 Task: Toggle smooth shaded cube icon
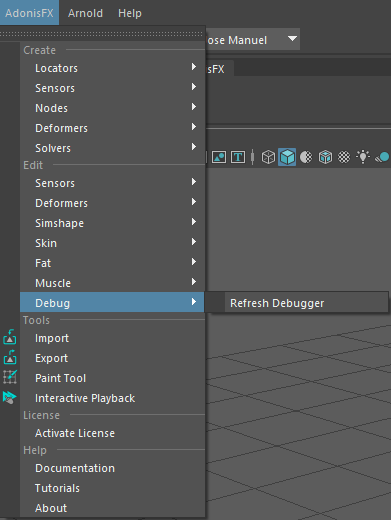pyautogui.click(x=287, y=157)
